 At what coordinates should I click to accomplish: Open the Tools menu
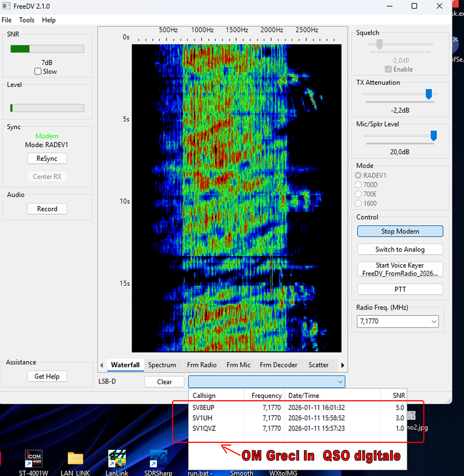pos(26,20)
